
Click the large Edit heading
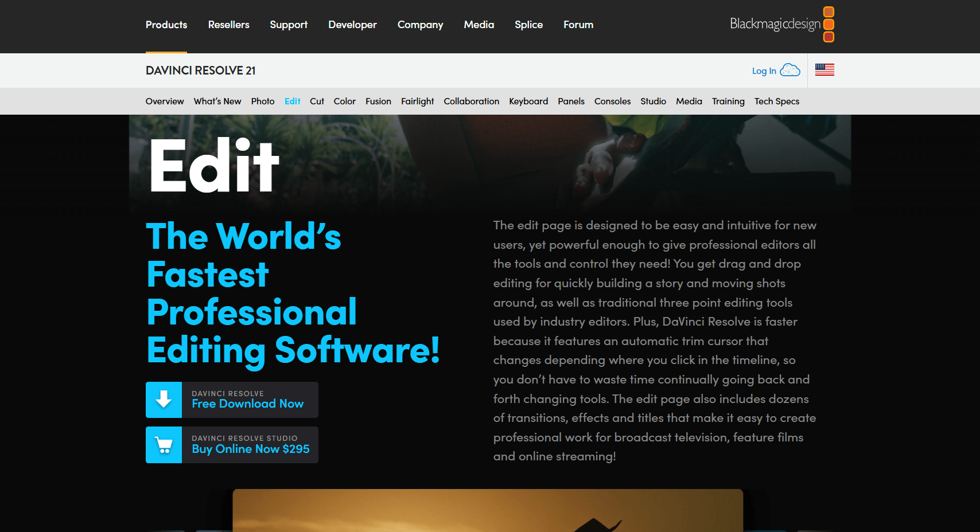tap(214, 166)
